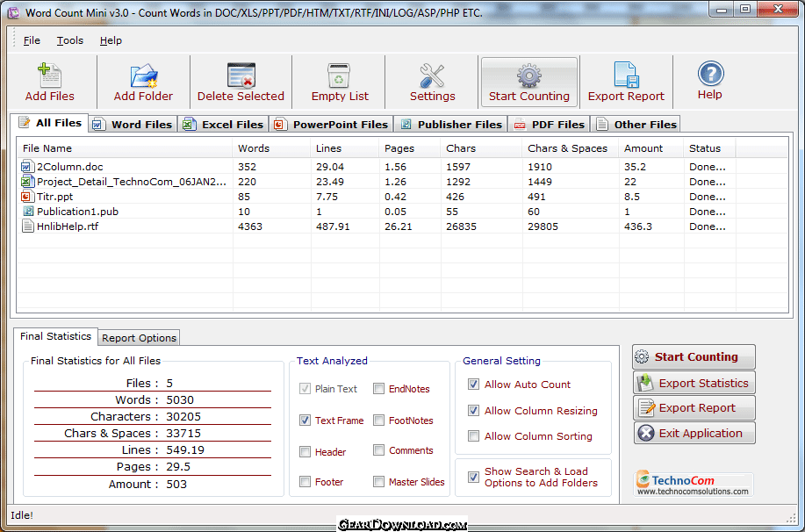The width and height of the screenshot is (805, 532).
Task: Click the Empty List recycle bin icon
Action: [x=339, y=75]
